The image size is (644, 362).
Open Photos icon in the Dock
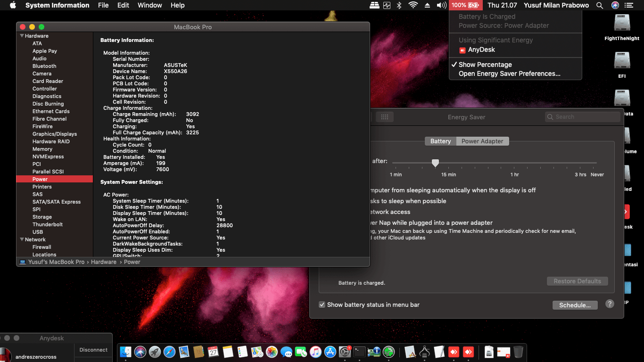click(272, 352)
